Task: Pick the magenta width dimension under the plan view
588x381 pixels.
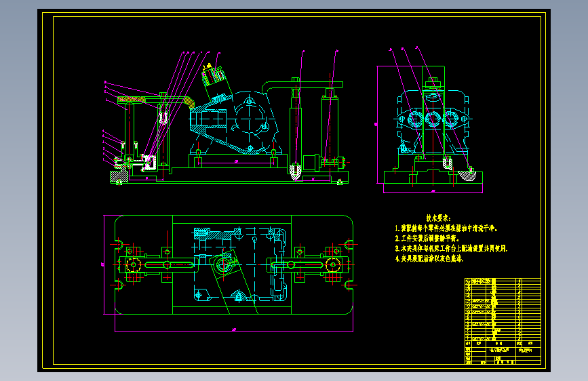Action: [233, 331]
